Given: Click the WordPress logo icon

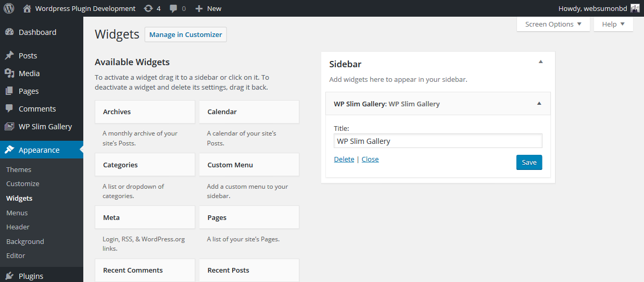Looking at the screenshot, I should coord(9,8).
